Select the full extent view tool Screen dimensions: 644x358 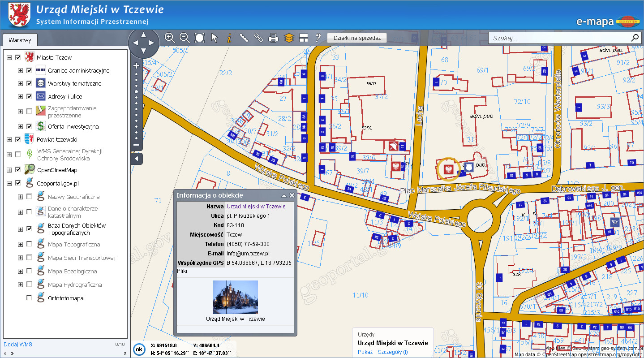200,38
